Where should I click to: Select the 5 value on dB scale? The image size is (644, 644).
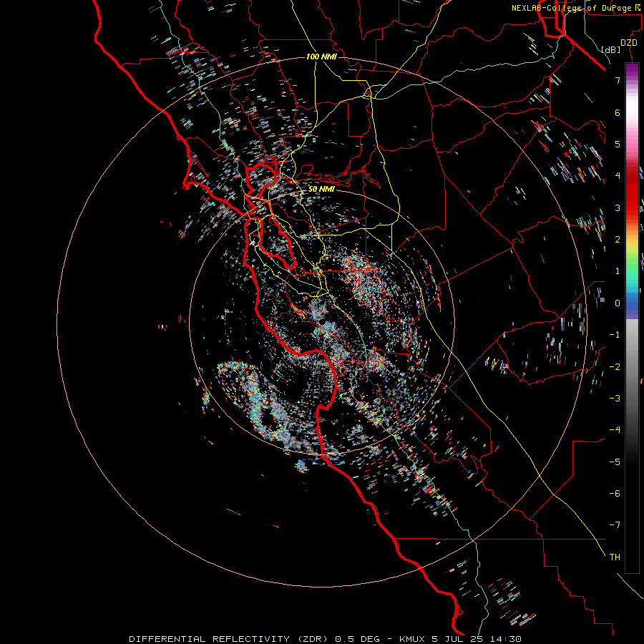click(618, 144)
